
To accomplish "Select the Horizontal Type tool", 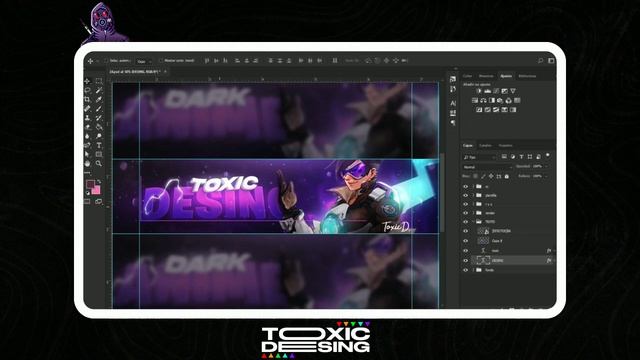I will click(99, 145).
